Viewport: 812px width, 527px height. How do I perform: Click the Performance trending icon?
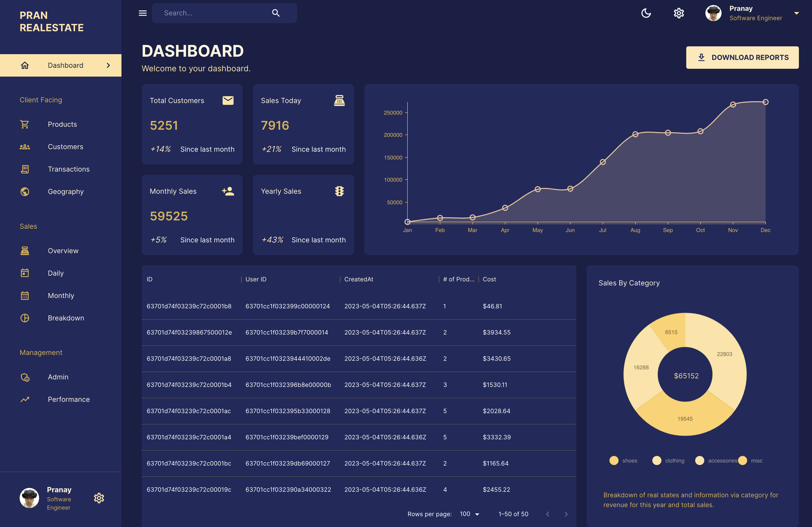pyautogui.click(x=24, y=400)
